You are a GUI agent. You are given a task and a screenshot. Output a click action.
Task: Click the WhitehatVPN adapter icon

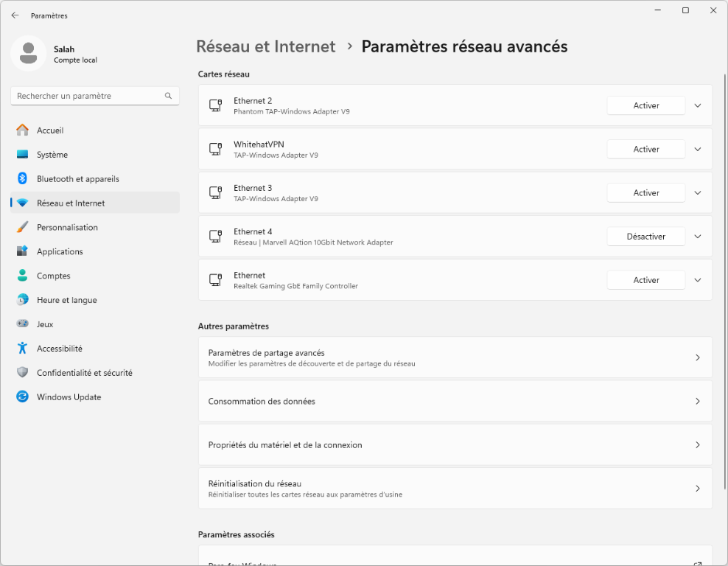coord(215,149)
